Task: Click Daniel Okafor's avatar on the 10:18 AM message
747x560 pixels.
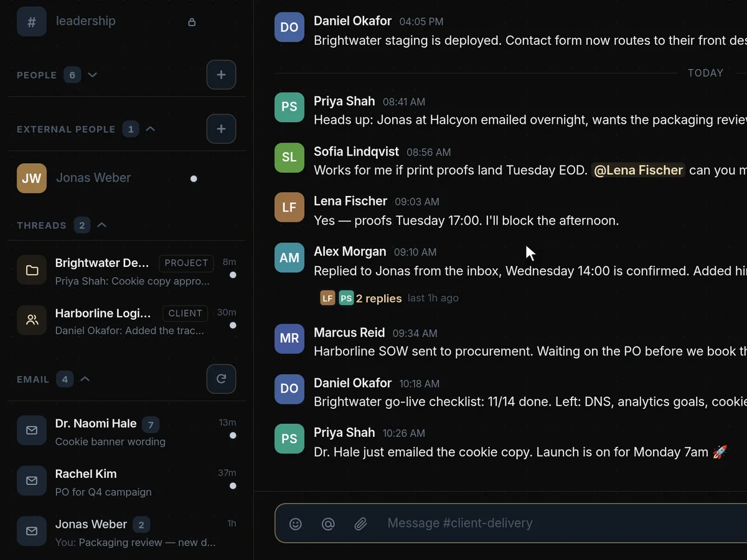Action: tap(289, 389)
